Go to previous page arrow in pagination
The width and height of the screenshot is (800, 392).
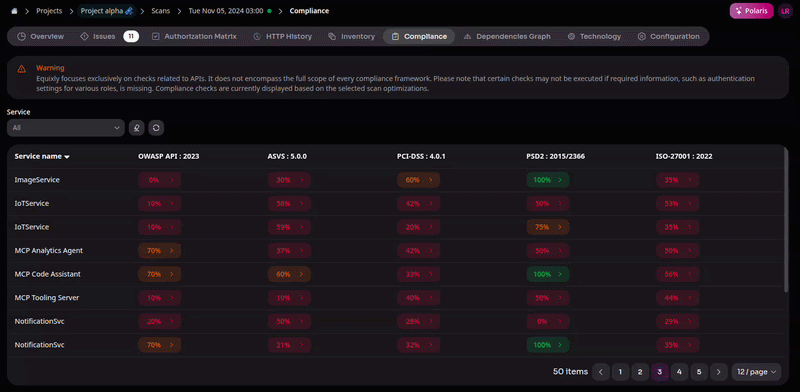(601, 372)
